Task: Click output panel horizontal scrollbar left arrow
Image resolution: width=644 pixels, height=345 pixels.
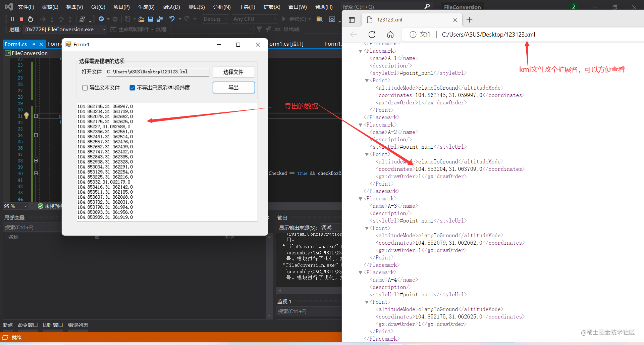Action: coord(279,290)
